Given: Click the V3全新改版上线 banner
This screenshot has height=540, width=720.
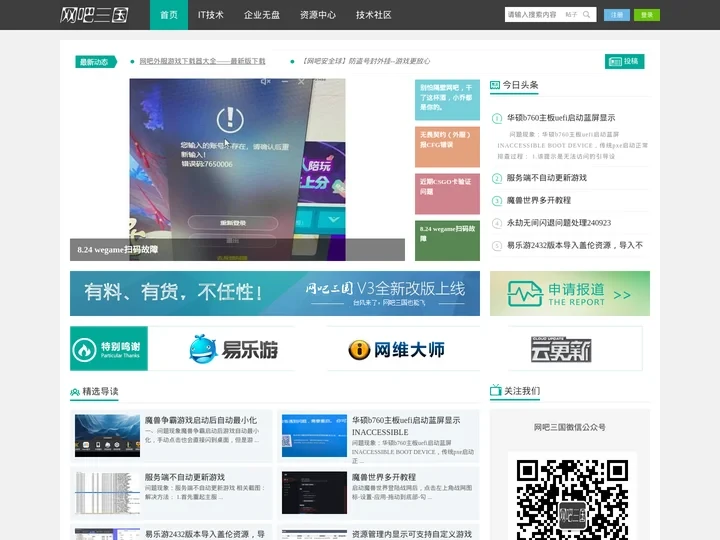Looking at the screenshot, I should (275, 293).
